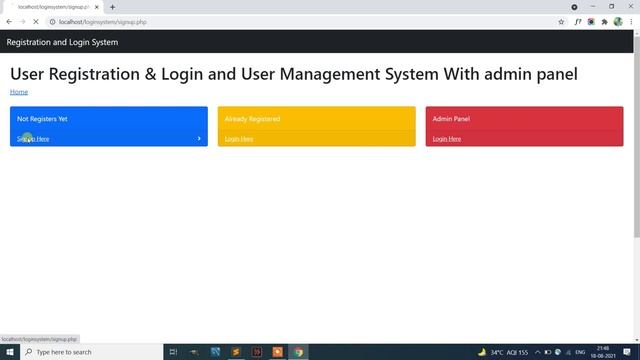Viewport: 640px width, 360px height.
Task: Open Task View on the taskbar
Action: pyautogui.click(x=173, y=352)
